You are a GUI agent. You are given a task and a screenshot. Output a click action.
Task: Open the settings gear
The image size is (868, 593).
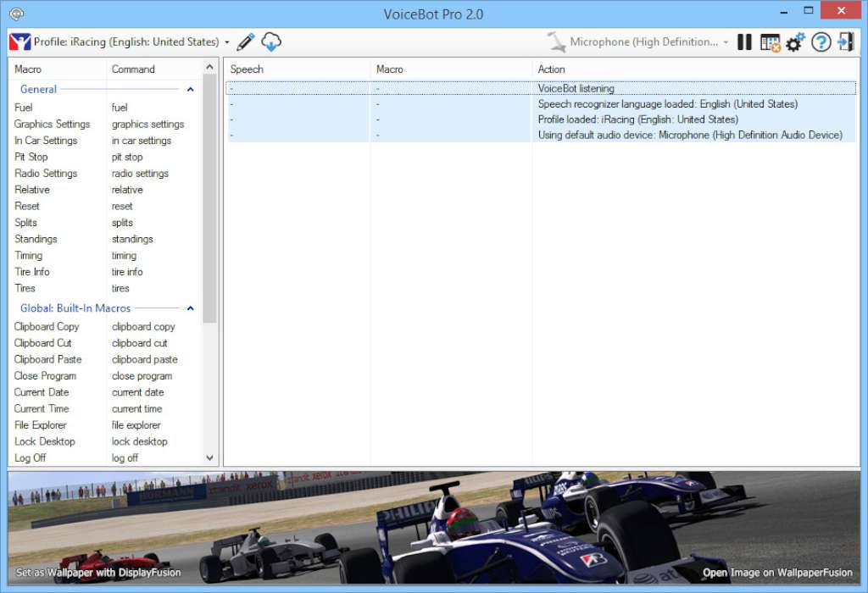tap(794, 42)
